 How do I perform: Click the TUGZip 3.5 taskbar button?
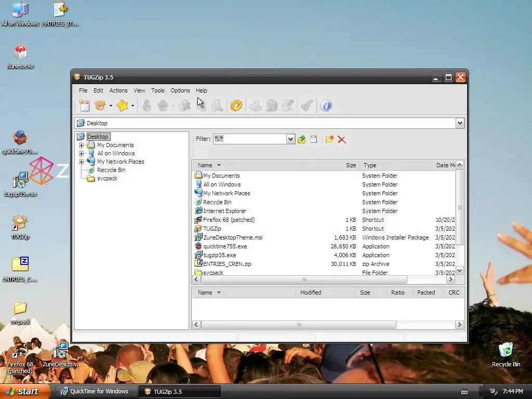tap(180, 392)
